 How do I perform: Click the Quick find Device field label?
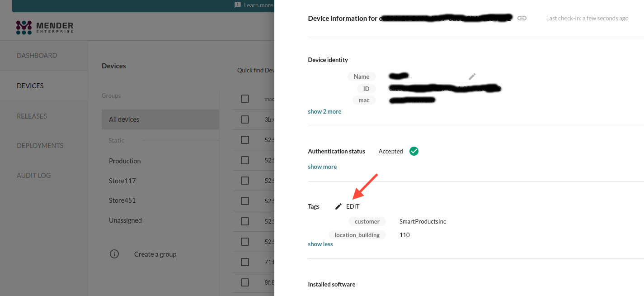coord(256,70)
